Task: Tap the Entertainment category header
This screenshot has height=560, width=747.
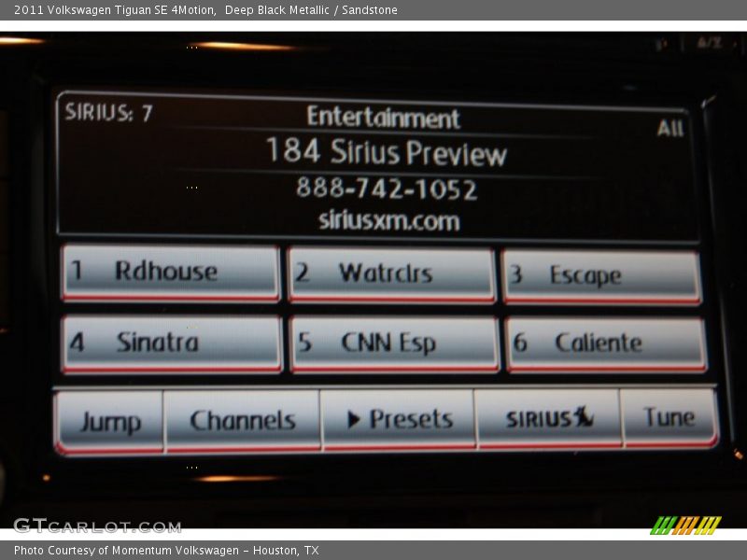Action: (x=384, y=118)
